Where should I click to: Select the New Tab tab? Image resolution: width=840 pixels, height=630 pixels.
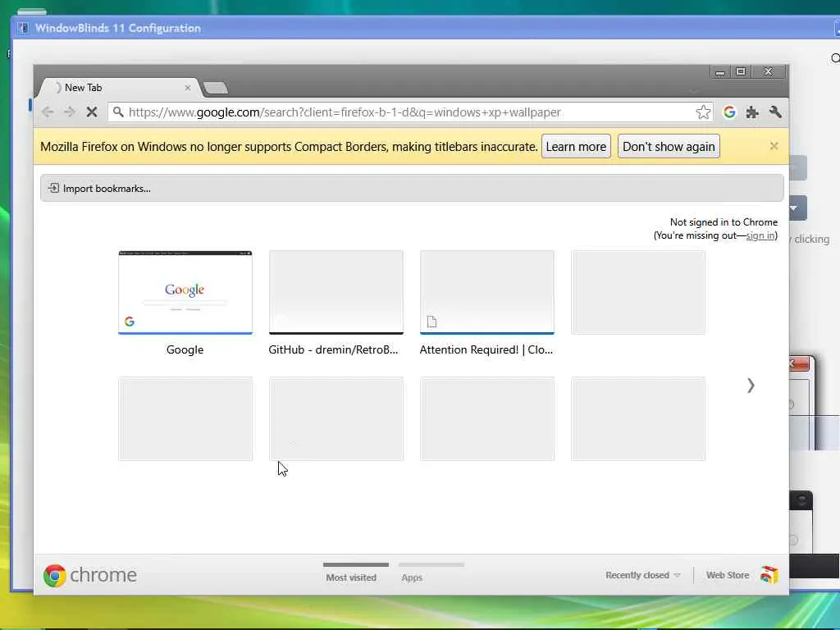(121, 87)
